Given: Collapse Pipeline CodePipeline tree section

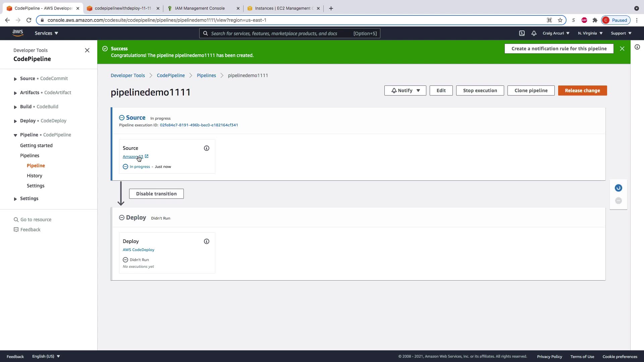Looking at the screenshot, I should pos(15,135).
